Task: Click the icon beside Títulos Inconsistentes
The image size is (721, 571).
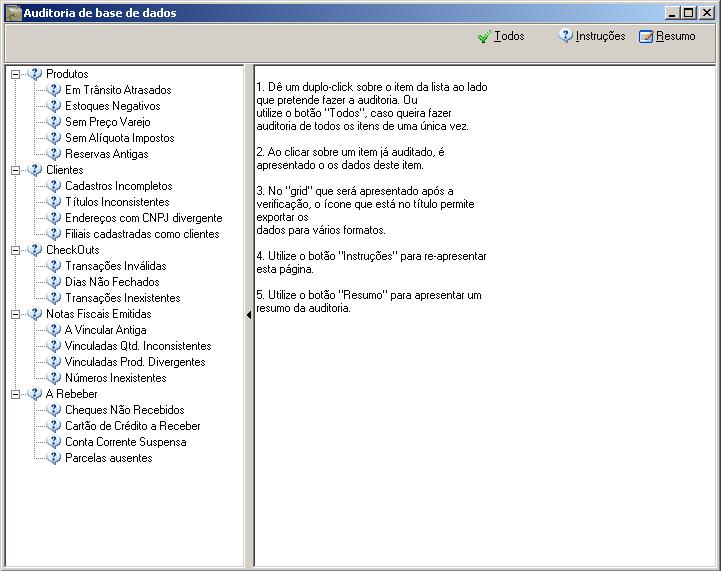Action: 53,202
